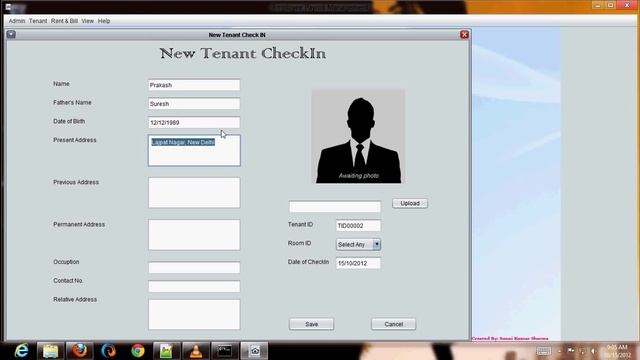640x360 pixels.
Task: Click the taskbar clock showing time
Action: pos(617,351)
